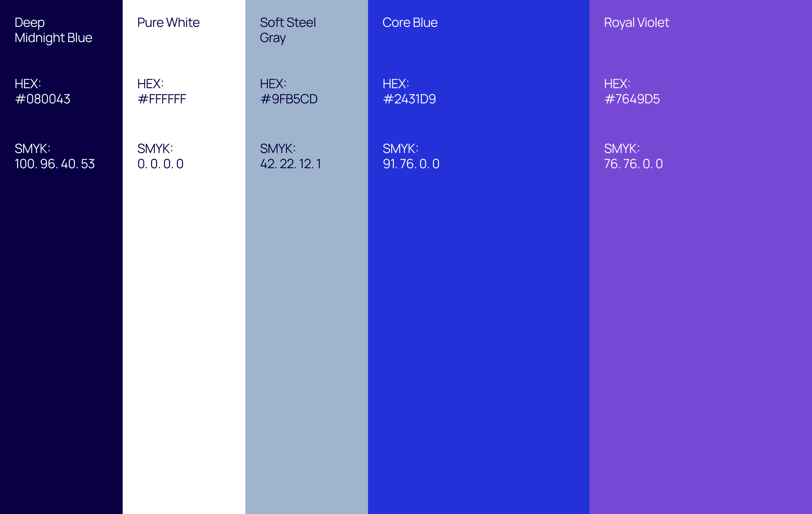Click the SMYK value 100. 96. 40. 53
Screen dimensions: 812x514
55,164
